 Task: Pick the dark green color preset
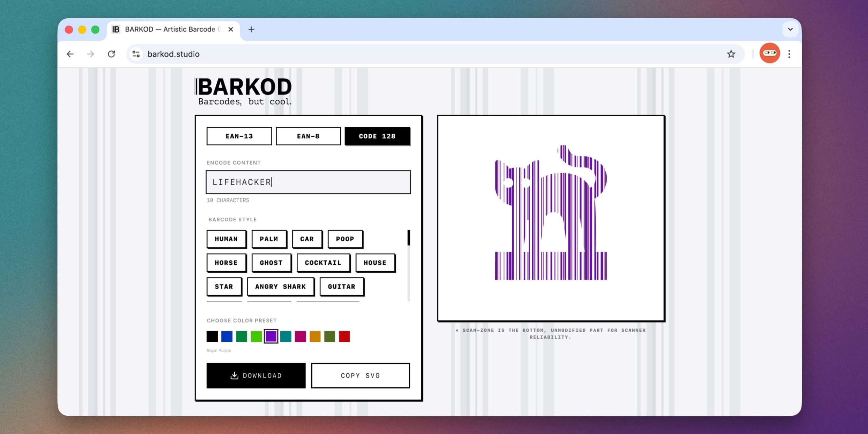pyautogui.click(x=242, y=336)
